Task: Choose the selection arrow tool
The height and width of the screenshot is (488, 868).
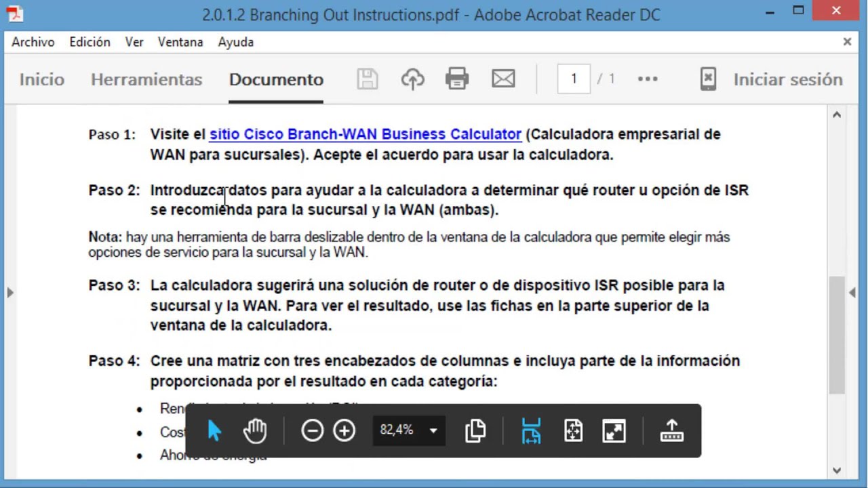Action: [214, 430]
